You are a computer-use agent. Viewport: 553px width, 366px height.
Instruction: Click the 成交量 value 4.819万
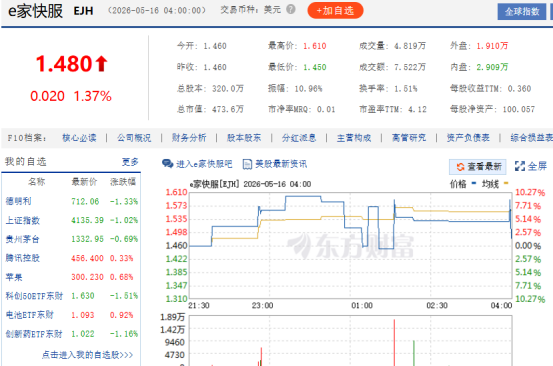(410, 46)
